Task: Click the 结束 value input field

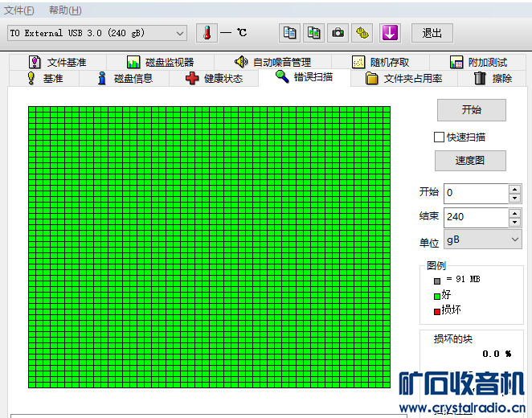Action: (476, 217)
